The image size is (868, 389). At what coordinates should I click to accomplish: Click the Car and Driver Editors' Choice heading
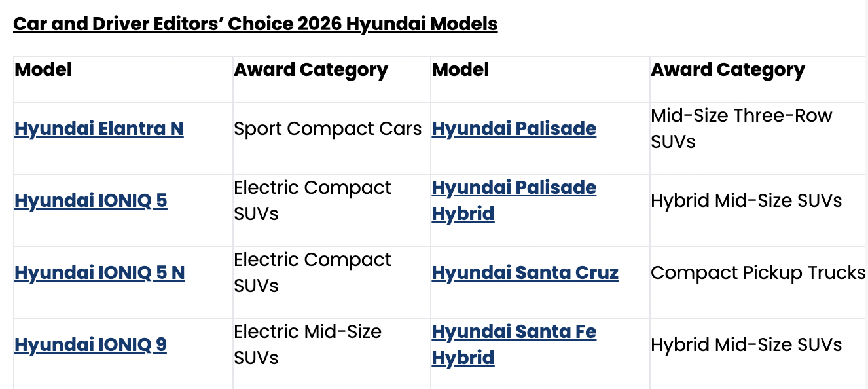tap(255, 24)
